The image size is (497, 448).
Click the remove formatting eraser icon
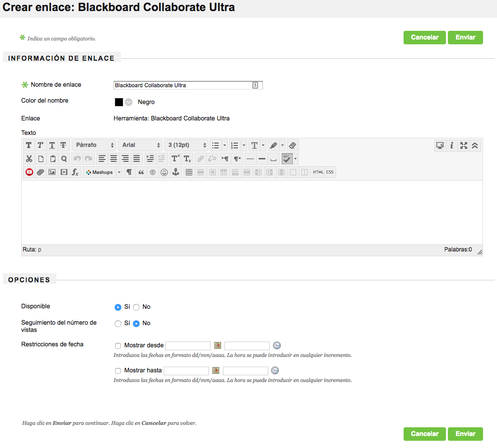pyautogui.click(x=292, y=145)
